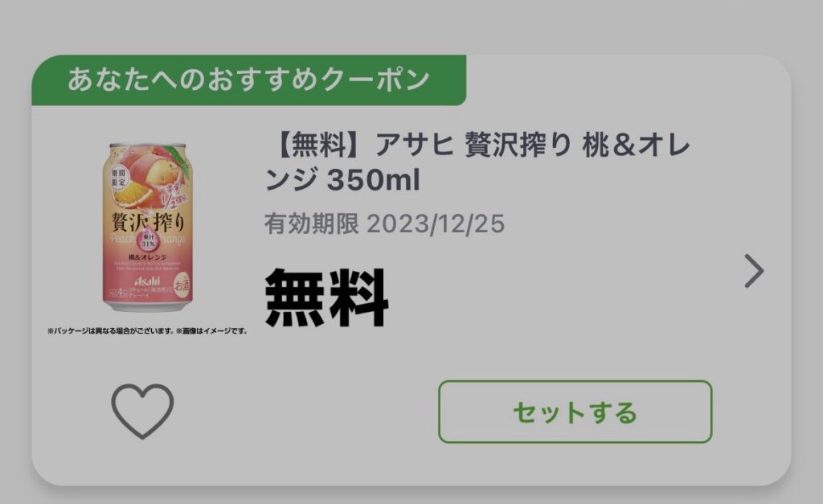Click the 期間限定 badge on the can
823x504 pixels.
click(x=119, y=178)
